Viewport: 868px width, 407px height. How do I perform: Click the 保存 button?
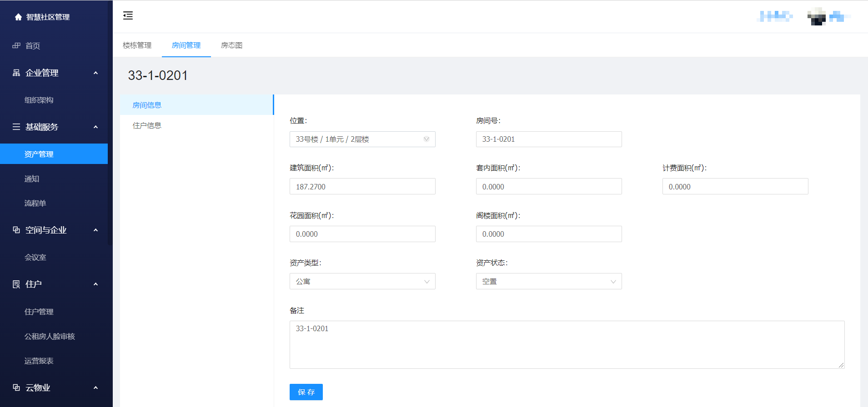306,392
